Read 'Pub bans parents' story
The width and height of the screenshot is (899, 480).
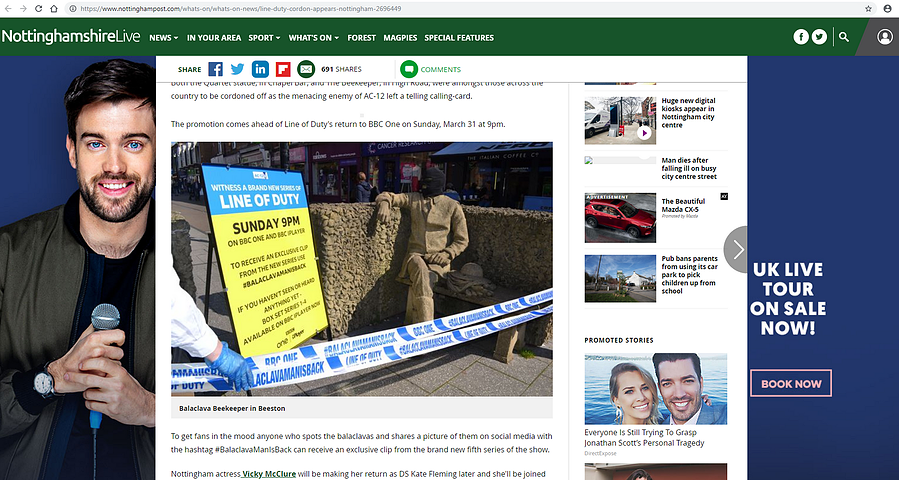[690, 275]
